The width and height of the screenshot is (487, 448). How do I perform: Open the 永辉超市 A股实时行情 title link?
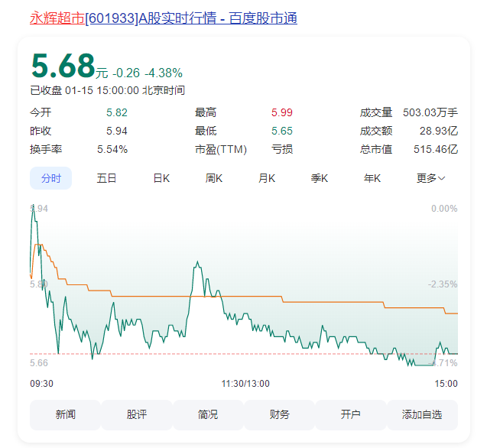164,18
